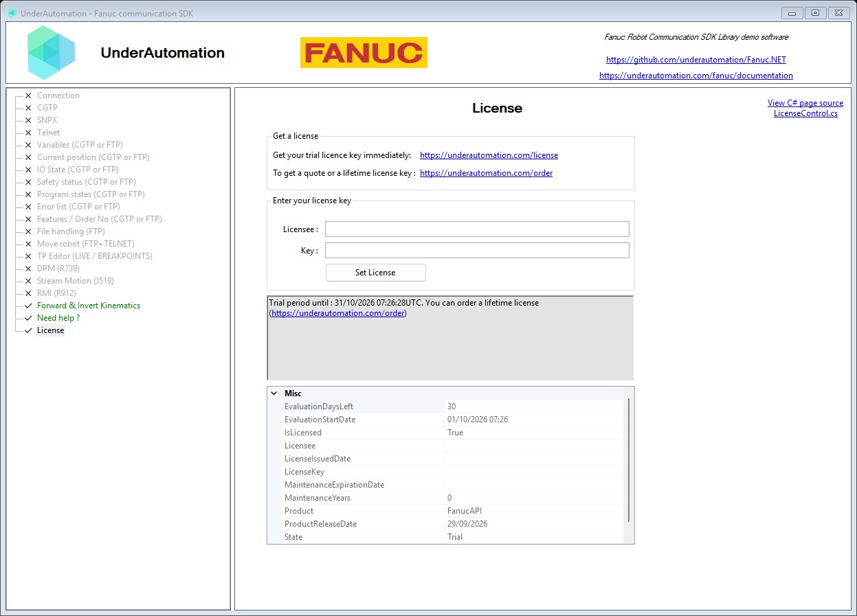This screenshot has width=857, height=616.
Task: Open the Connection page in tree
Action: 58,95
